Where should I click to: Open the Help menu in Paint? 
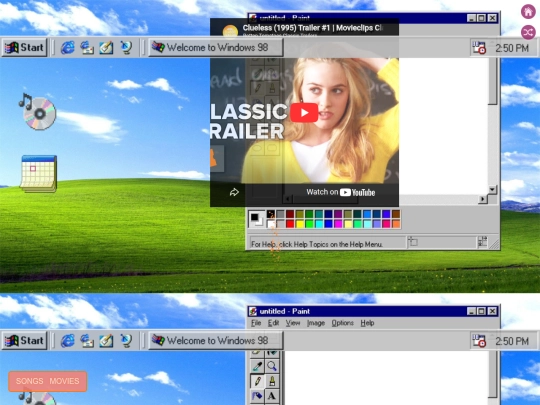pos(367,323)
